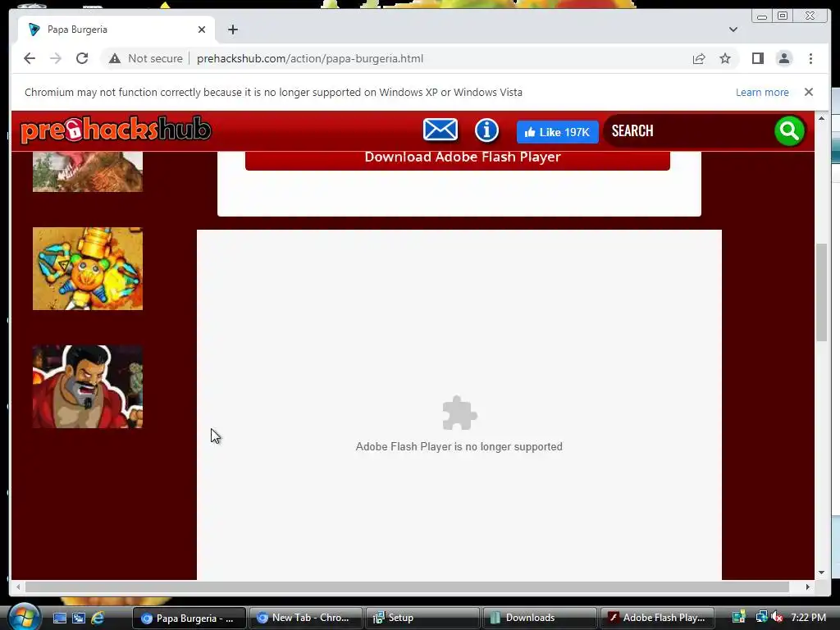
Task: Launch Internet Explorer from quick launch
Action: pos(98,619)
